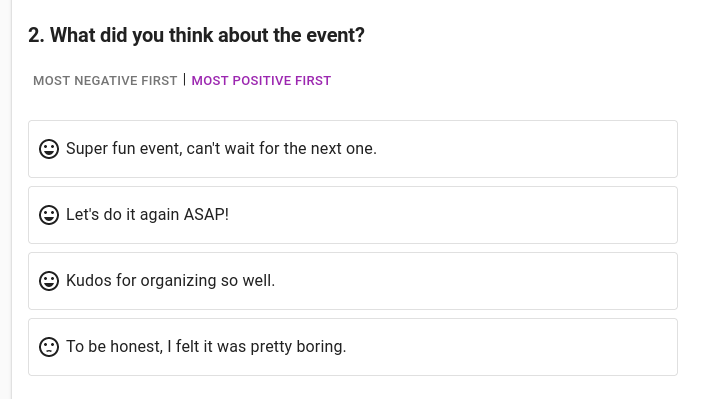Viewport: 715px width, 399px height.
Task: Click the text "Let's do it again ASAP!"
Action: (x=147, y=214)
